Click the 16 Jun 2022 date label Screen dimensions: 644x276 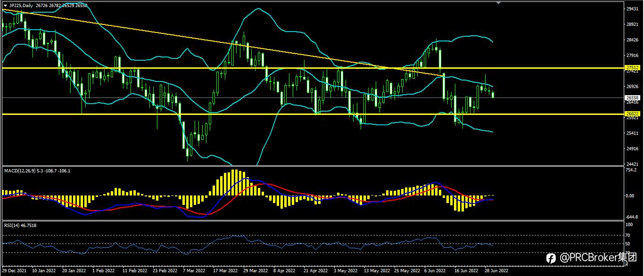click(465, 271)
